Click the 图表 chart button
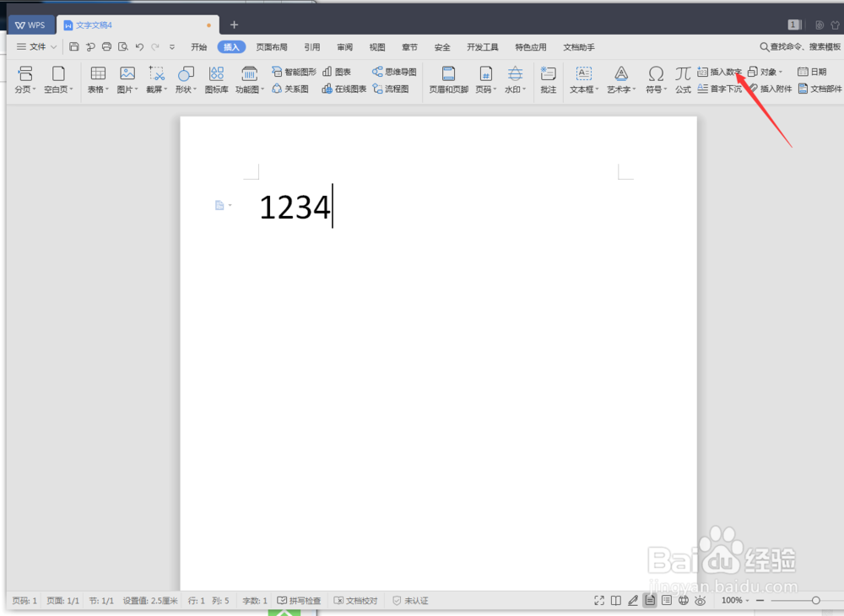 (x=337, y=72)
